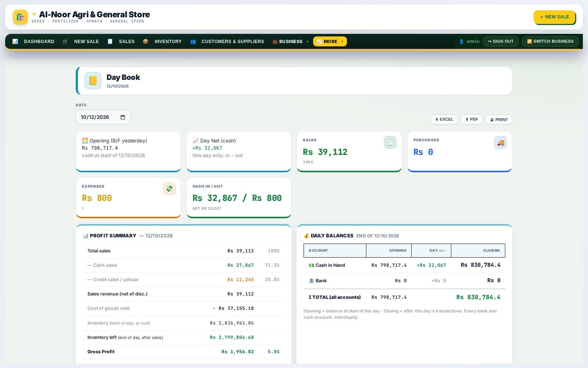Click the box icon beside Inventory
This screenshot has width=588, height=368.
click(x=146, y=42)
